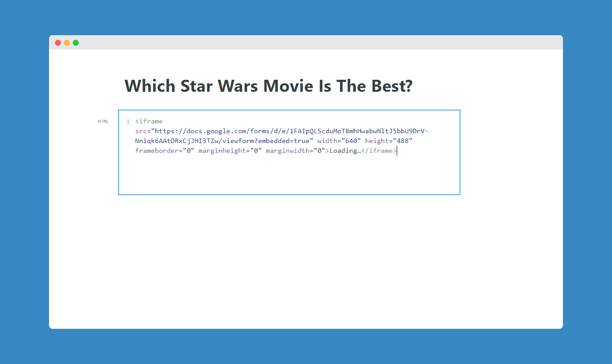Click the 'Loading…' text in the code

pyautogui.click(x=345, y=151)
